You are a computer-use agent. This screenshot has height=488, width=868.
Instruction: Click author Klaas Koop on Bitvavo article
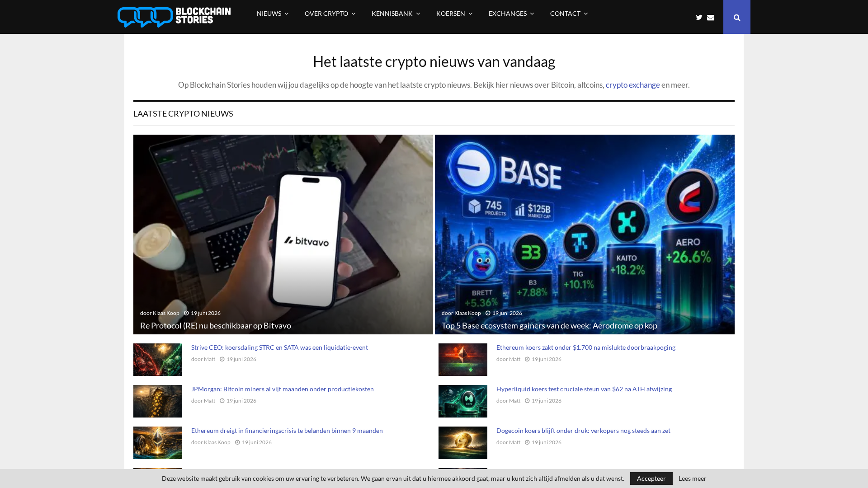tap(166, 313)
